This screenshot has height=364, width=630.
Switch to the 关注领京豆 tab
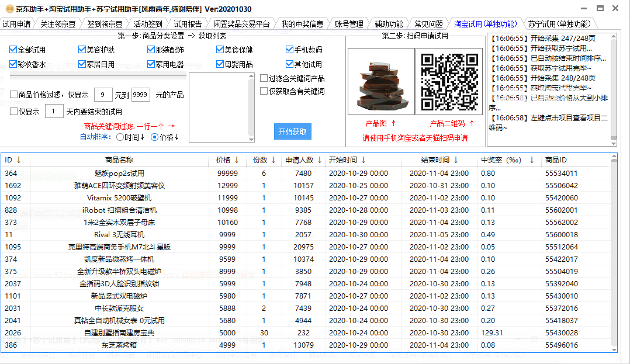(x=58, y=24)
